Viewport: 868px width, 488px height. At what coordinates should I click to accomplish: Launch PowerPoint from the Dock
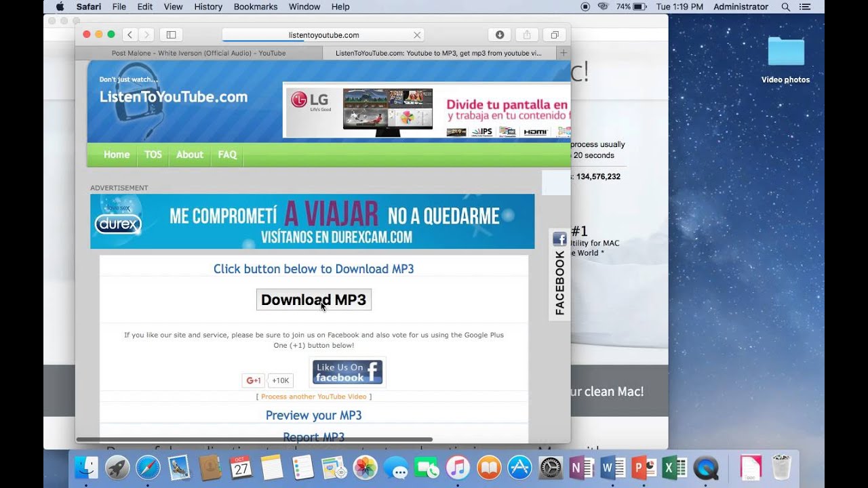point(644,468)
